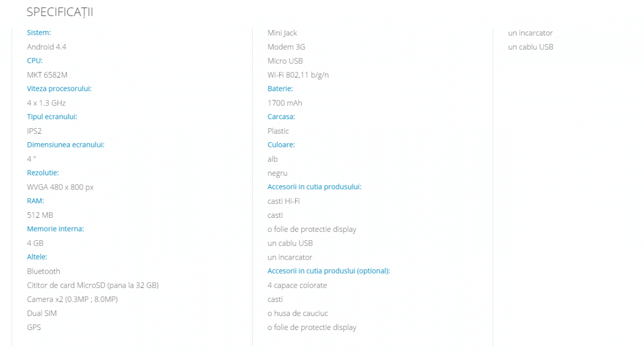Select the CPU: specification label

coord(35,61)
